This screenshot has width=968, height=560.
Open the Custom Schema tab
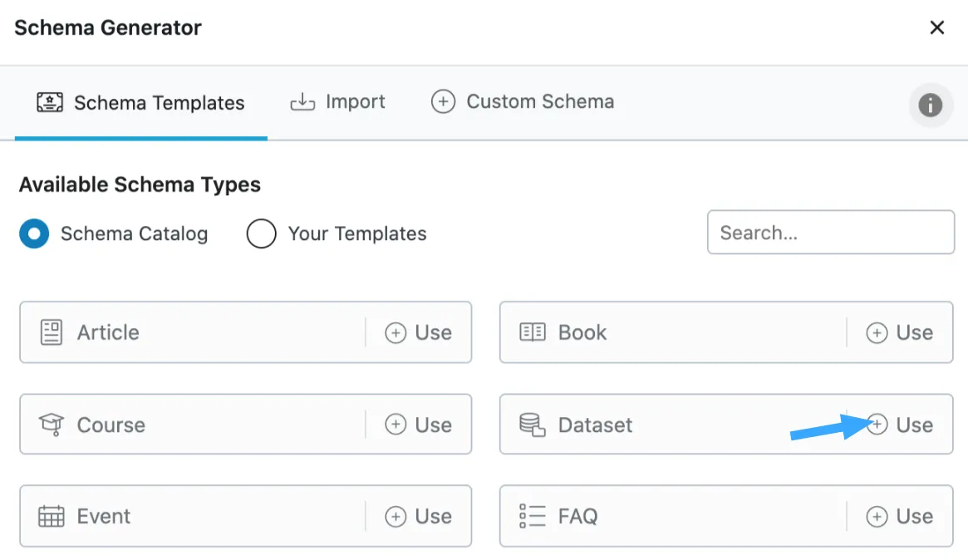coord(522,101)
